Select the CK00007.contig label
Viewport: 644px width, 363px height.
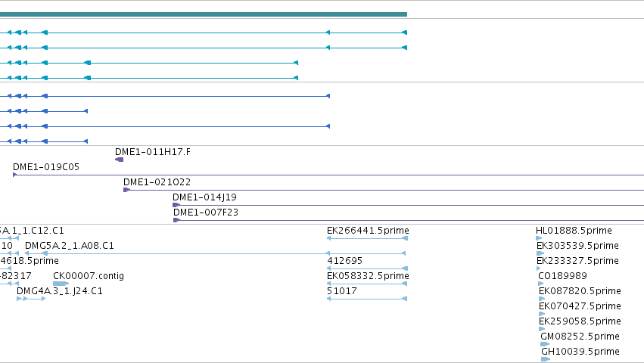tap(89, 276)
